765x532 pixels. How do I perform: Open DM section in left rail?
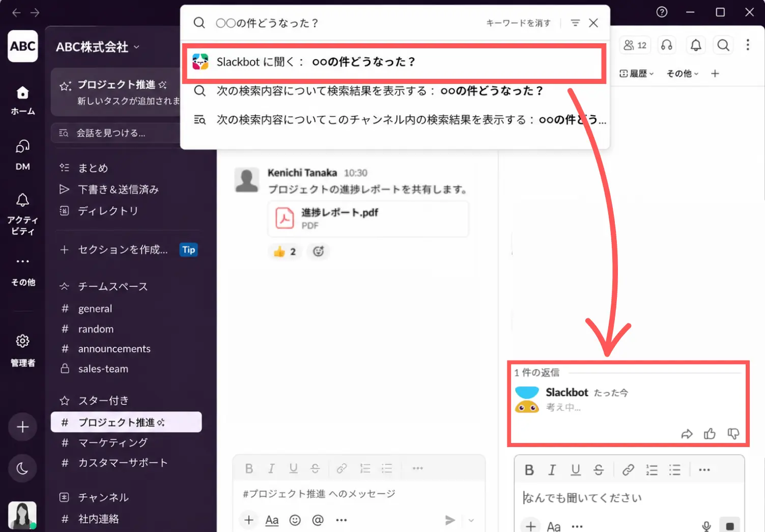[x=22, y=155]
